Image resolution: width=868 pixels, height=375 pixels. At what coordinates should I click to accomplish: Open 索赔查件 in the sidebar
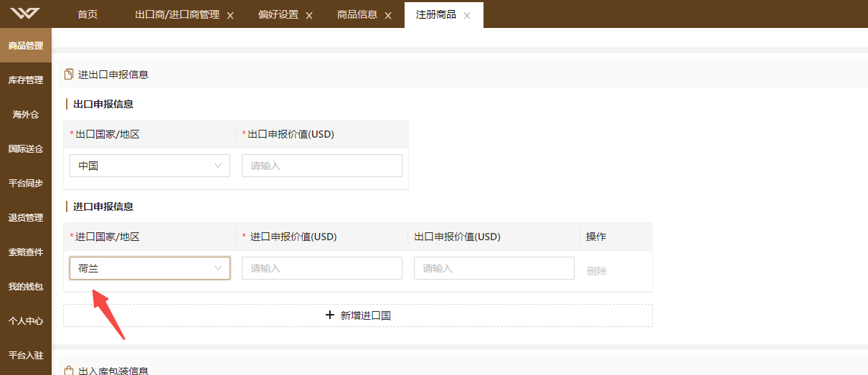click(26, 252)
